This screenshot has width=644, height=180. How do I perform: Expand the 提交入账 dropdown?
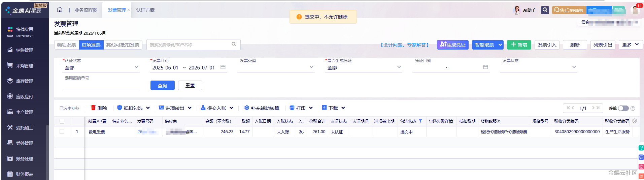231,108
